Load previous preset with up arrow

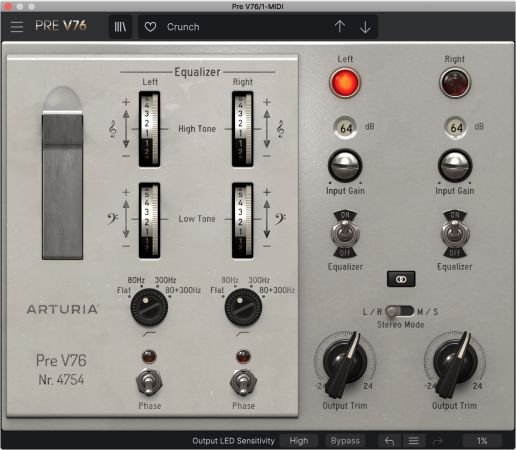coord(340,26)
